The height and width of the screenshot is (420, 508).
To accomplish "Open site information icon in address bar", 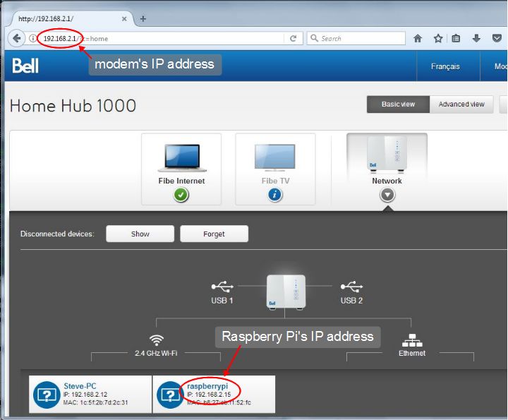I will [x=32, y=39].
